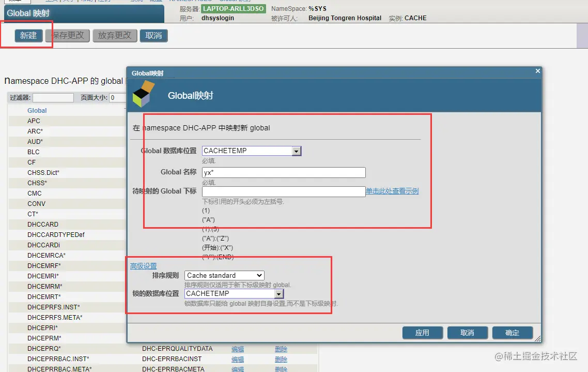Select the CHSS.Dict* row
The height and width of the screenshot is (372, 588).
click(67, 173)
